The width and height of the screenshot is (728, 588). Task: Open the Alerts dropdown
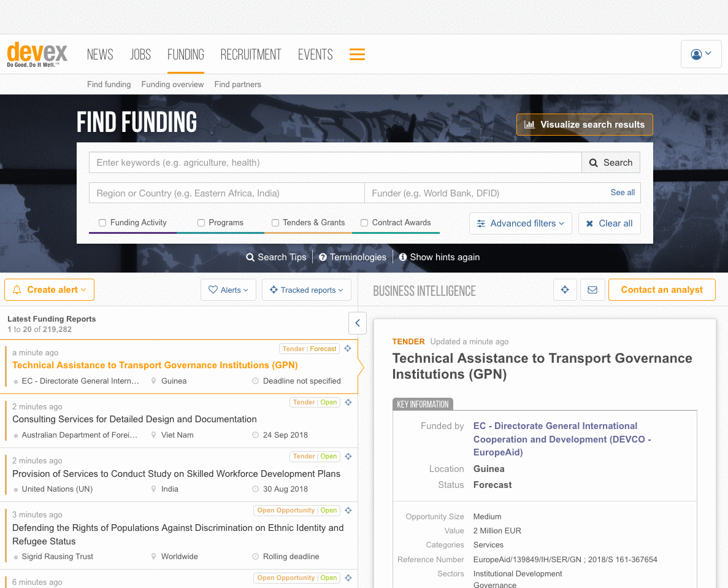pos(228,290)
